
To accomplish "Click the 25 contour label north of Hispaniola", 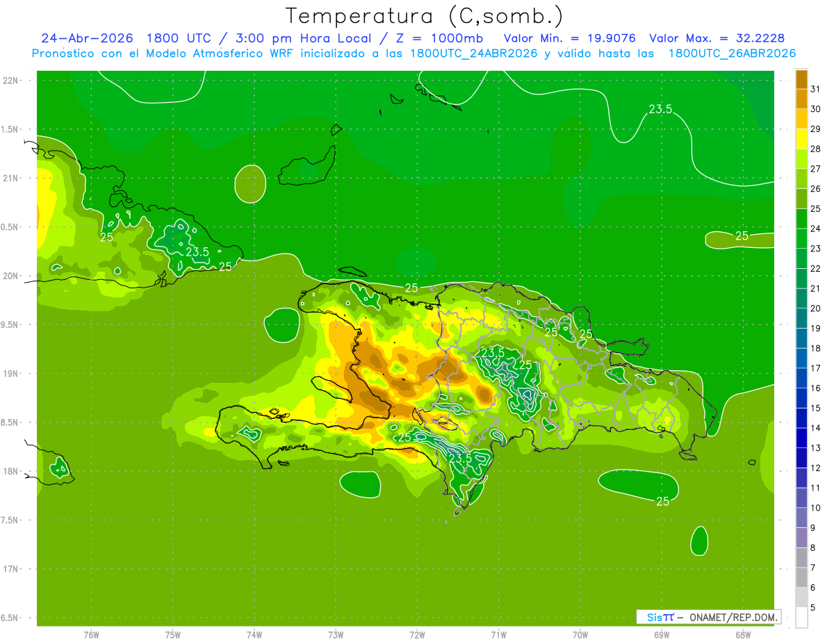I will (411, 288).
